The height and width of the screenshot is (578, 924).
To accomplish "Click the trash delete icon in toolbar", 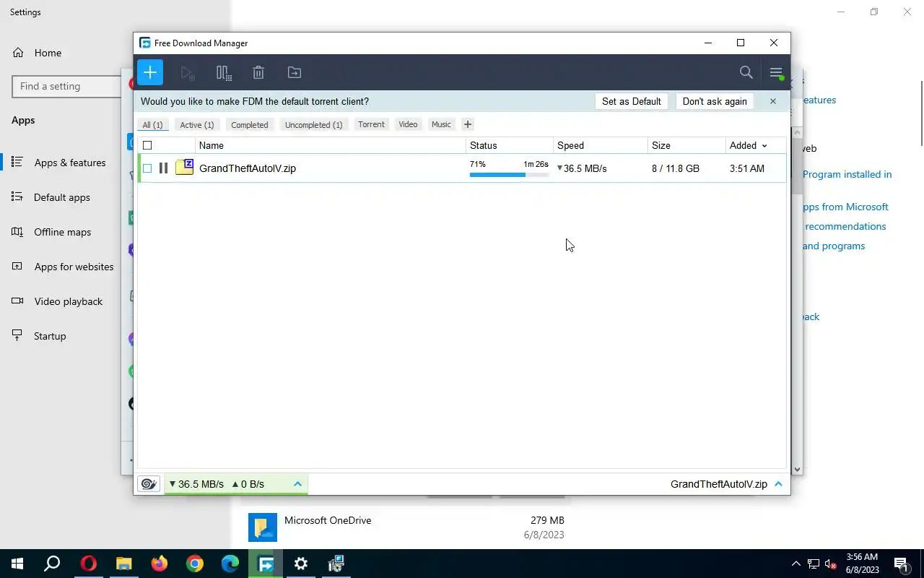I will click(258, 72).
